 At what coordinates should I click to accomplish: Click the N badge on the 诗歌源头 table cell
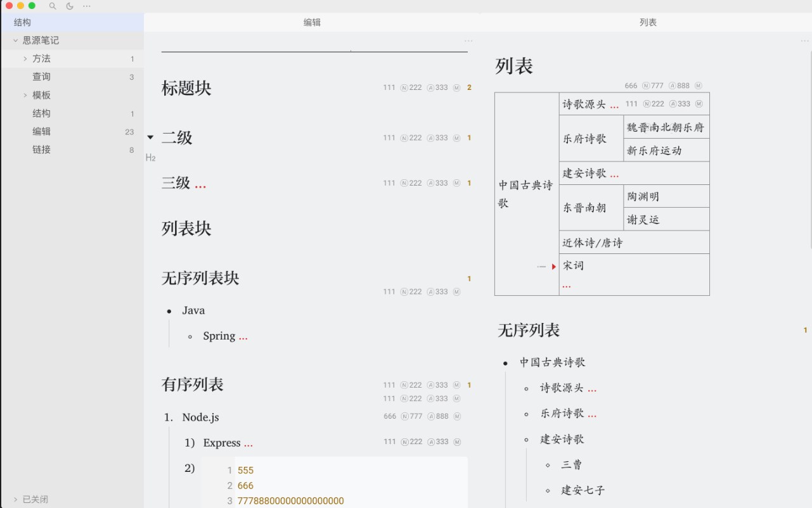point(645,103)
